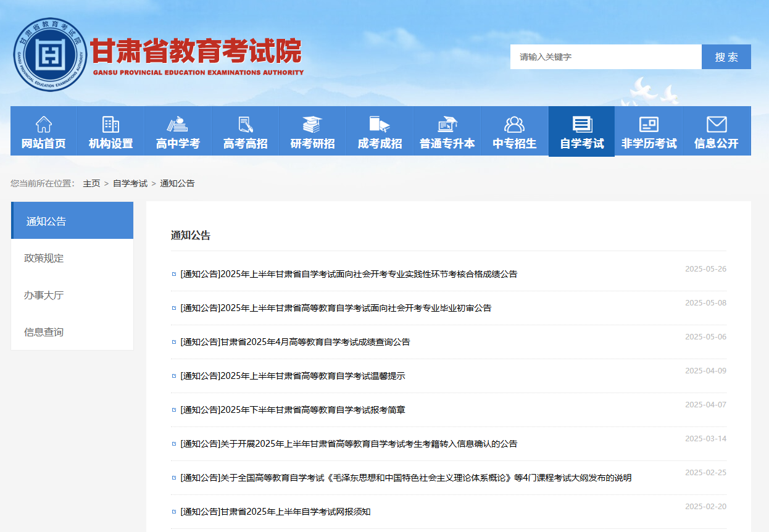Screen dimensions: 769x532
Task: Click the 甘肃省教育考试院 circular logo
Action: tap(50, 55)
